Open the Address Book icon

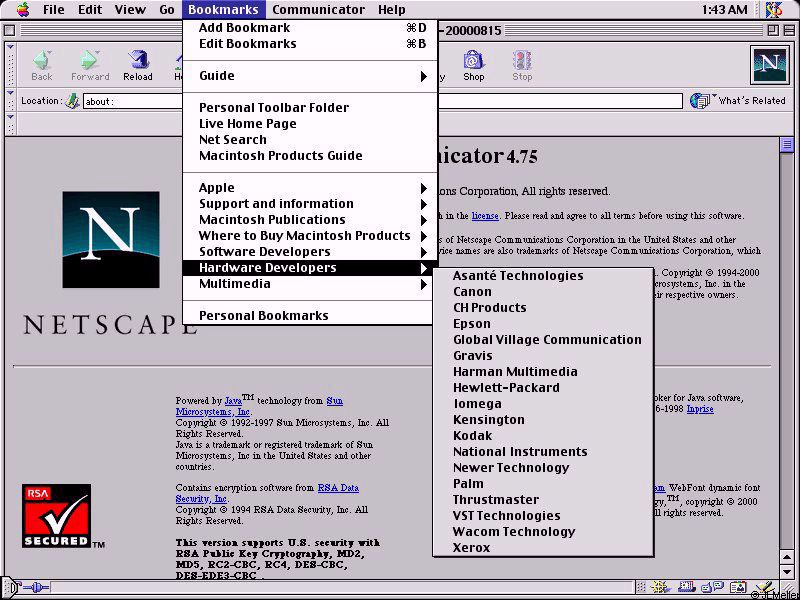tap(738, 587)
